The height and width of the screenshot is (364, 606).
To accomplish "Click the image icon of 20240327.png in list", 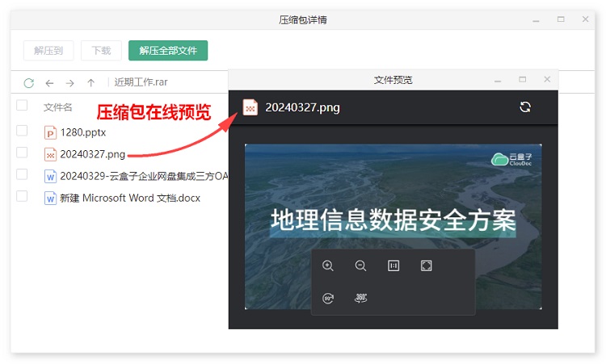I will [x=50, y=154].
